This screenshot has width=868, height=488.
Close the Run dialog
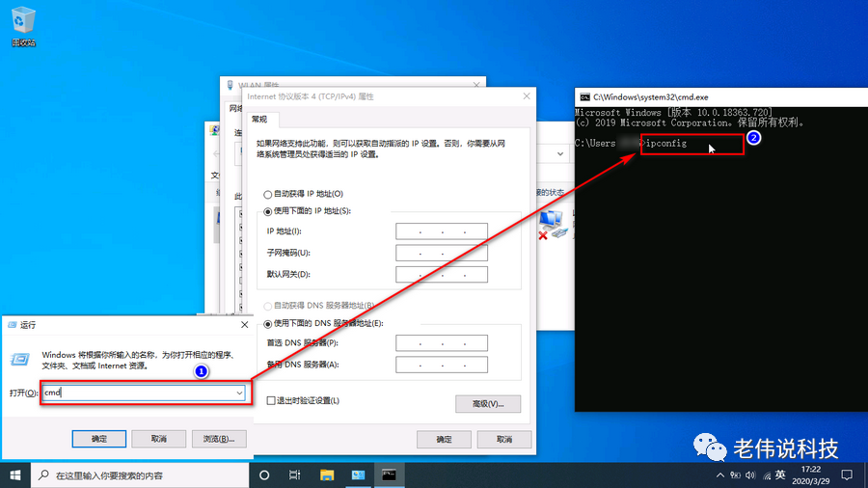click(244, 325)
